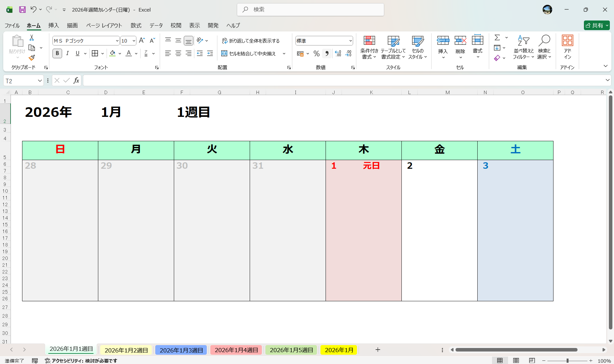The width and height of the screenshot is (614, 364).
Task: Open Find and Select magnifier
Action: 544,47
